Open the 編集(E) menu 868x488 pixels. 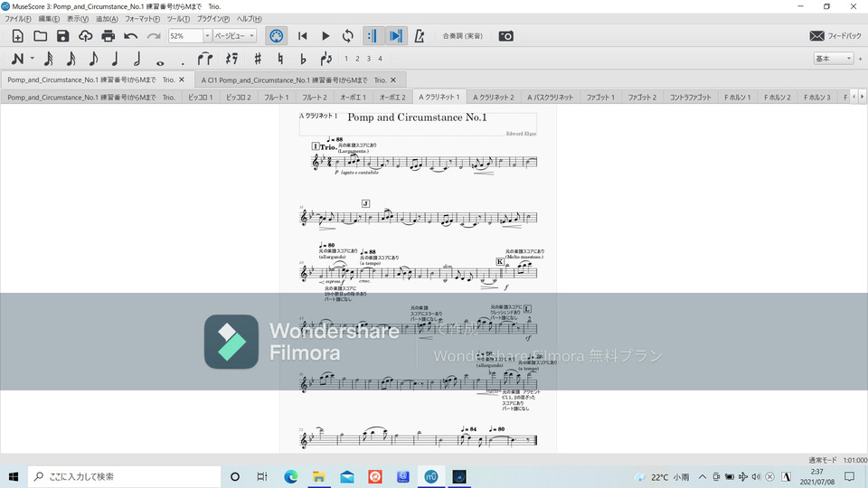[x=49, y=19]
